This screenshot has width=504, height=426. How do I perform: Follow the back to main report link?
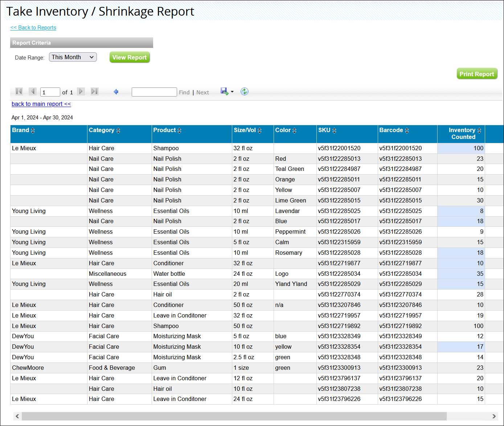(x=41, y=104)
